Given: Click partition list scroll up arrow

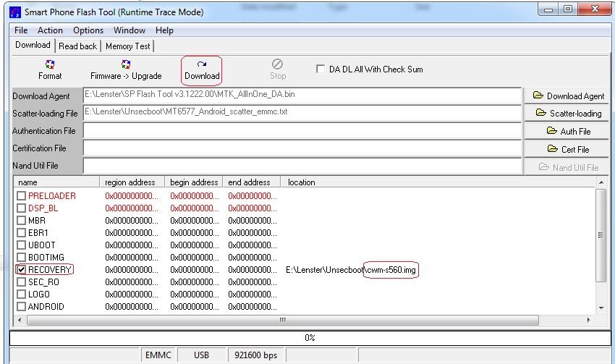Looking at the screenshot, I should 601,182.
